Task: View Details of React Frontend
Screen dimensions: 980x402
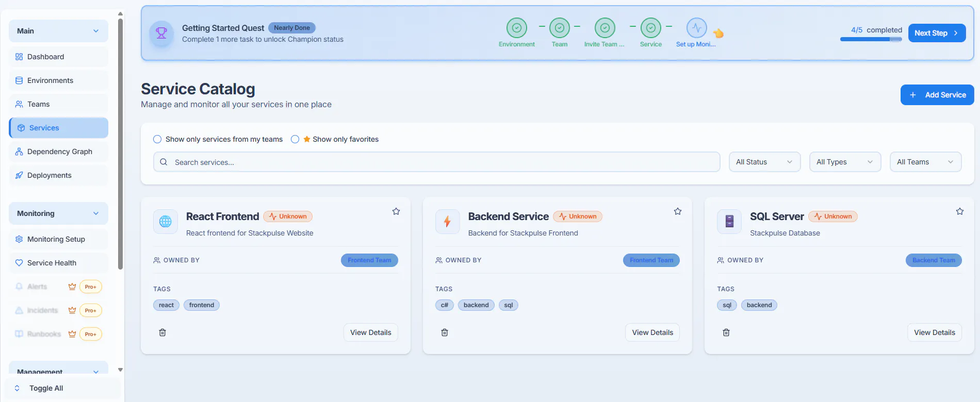Action: pos(370,332)
